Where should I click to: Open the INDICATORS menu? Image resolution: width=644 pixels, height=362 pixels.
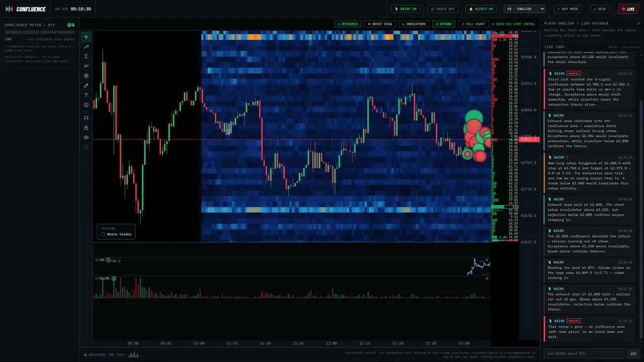coord(414,24)
